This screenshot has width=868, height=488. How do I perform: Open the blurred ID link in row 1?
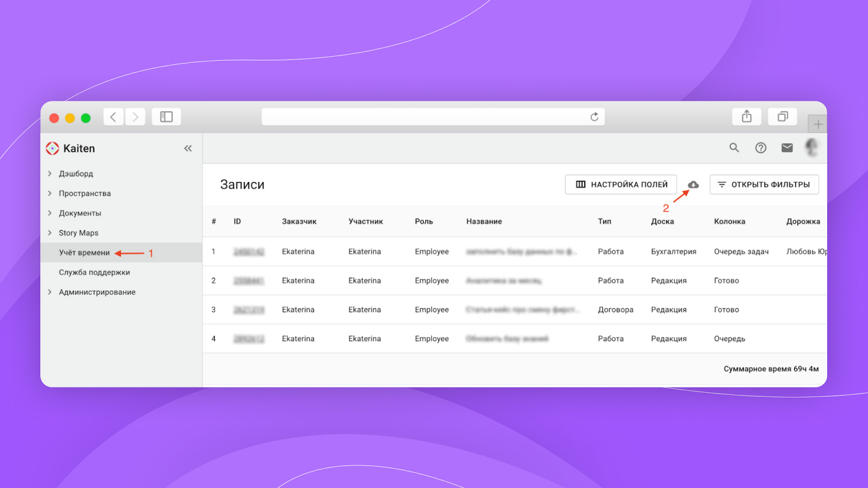[248, 252]
